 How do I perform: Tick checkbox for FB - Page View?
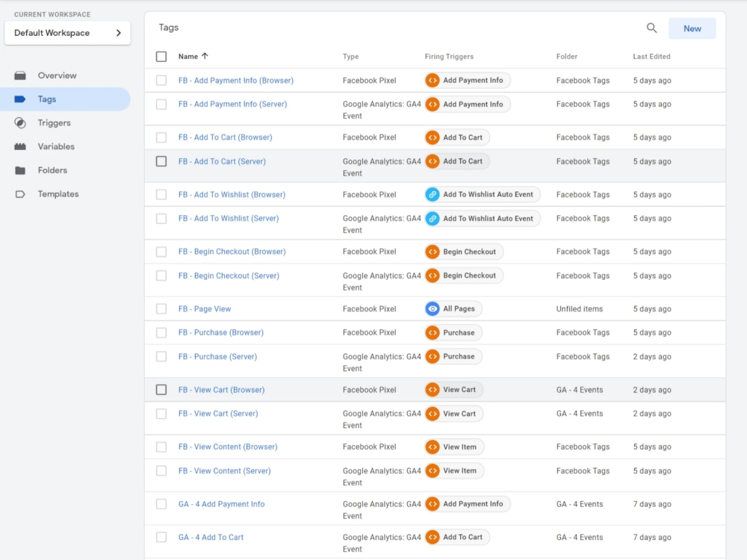tap(161, 309)
